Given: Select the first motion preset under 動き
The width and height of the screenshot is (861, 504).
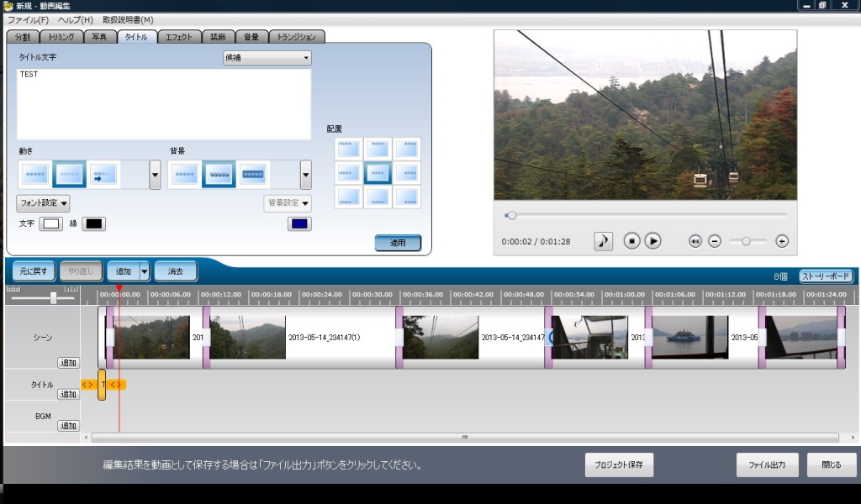Looking at the screenshot, I should pyautogui.click(x=35, y=175).
